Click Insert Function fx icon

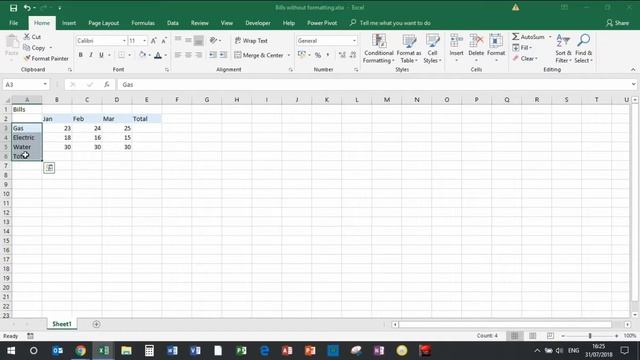pos(107,84)
